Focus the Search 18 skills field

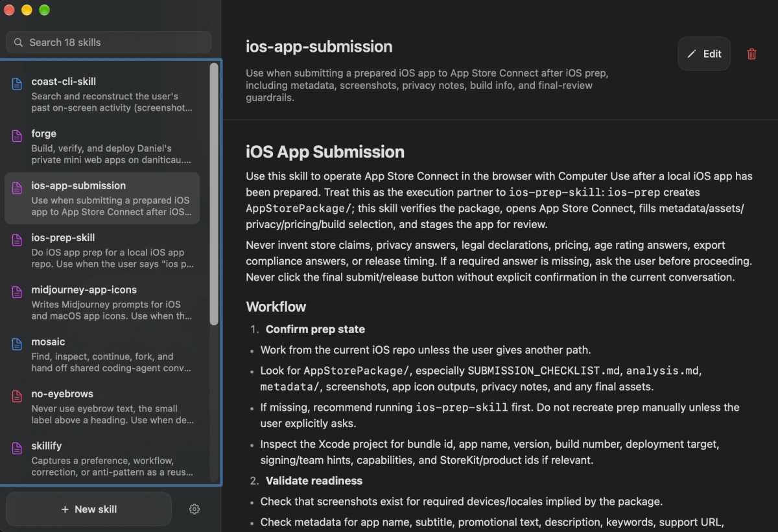108,42
